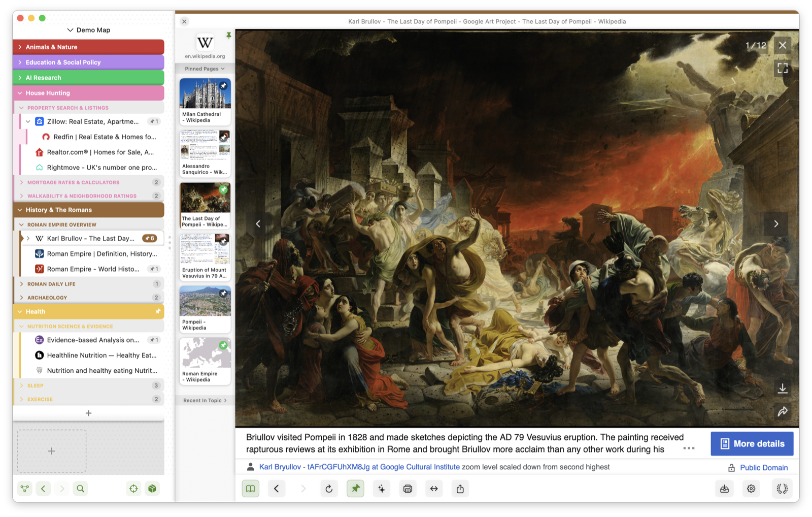Click the print page icon
Screen dimensions: 812x517
(x=408, y=489)
